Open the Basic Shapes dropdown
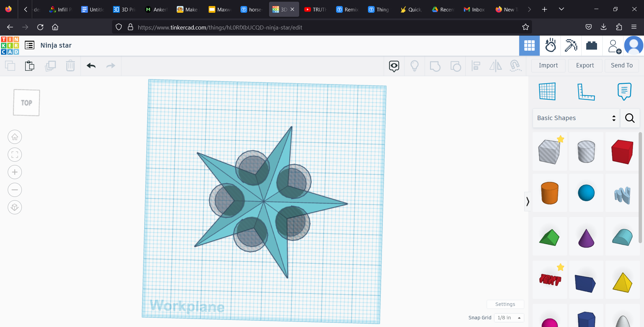 click(576, 118)
